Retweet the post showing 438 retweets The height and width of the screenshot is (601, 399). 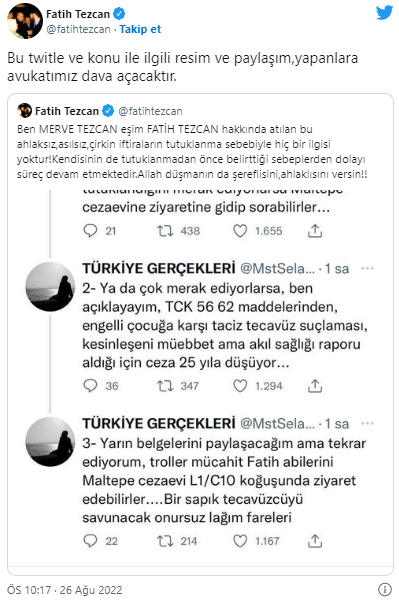tap(165, 231)
